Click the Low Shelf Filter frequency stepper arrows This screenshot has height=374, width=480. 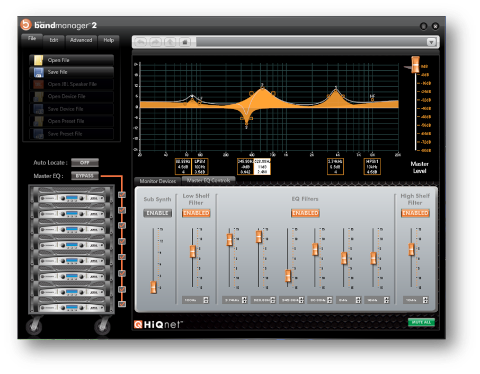point(206,300)
